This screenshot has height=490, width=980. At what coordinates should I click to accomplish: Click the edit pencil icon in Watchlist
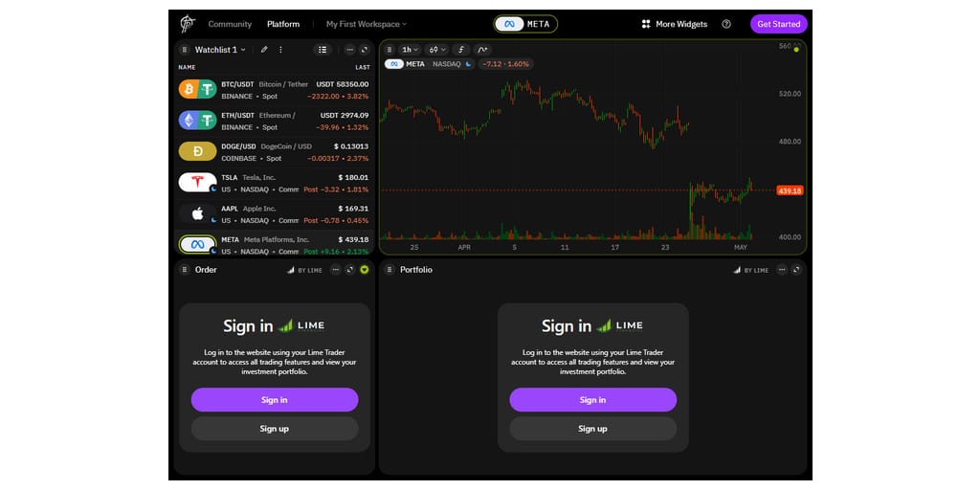coord(264,50)
